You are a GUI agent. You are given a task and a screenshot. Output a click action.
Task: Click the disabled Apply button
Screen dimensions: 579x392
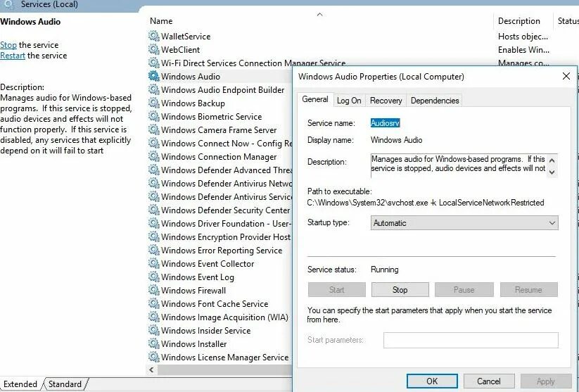pos(545,381)
